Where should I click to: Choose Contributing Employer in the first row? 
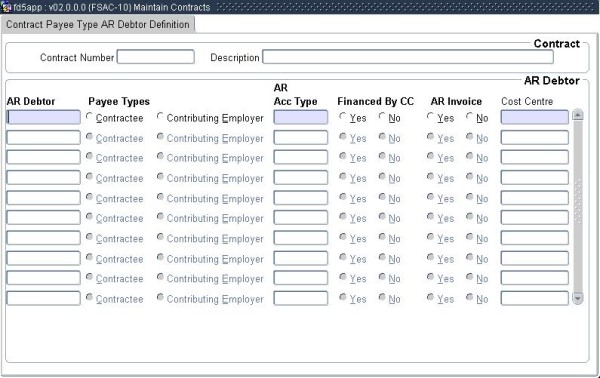click(x=160, y=116)
